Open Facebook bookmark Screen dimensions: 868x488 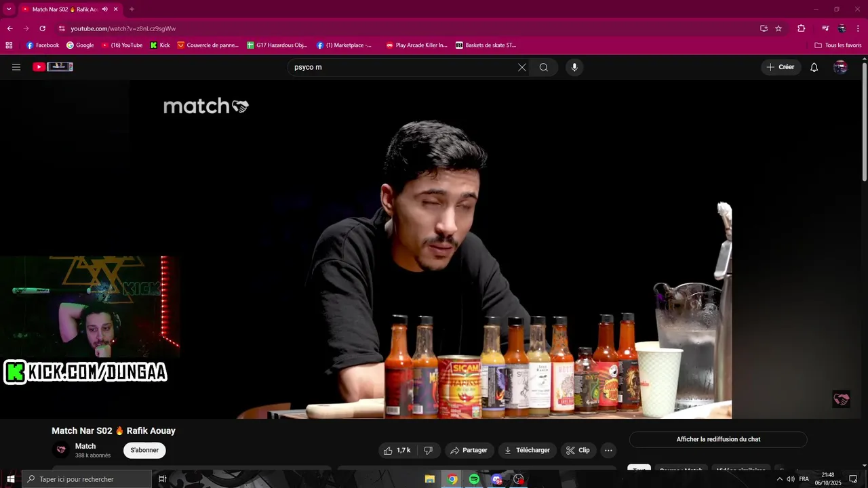pos(43,45)
